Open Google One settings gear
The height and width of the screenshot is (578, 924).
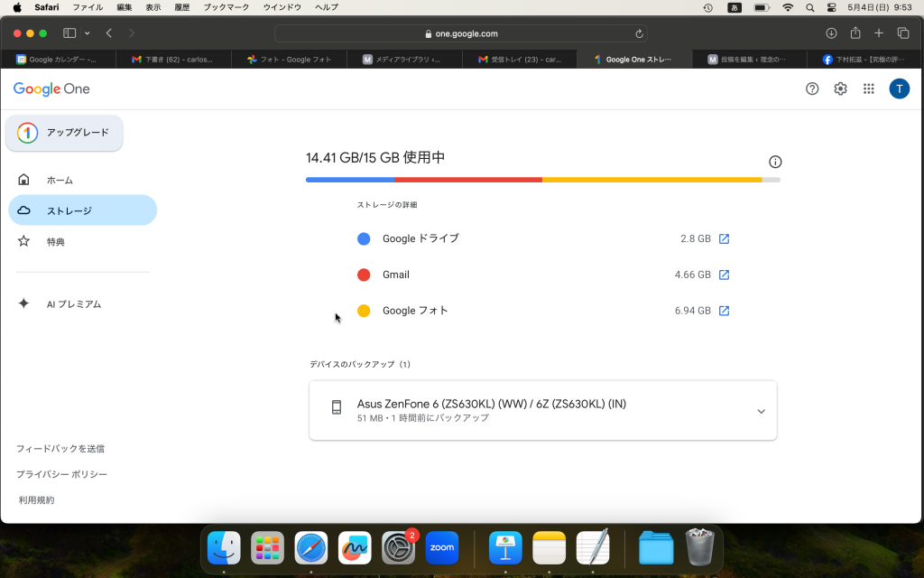pos(840,89)
